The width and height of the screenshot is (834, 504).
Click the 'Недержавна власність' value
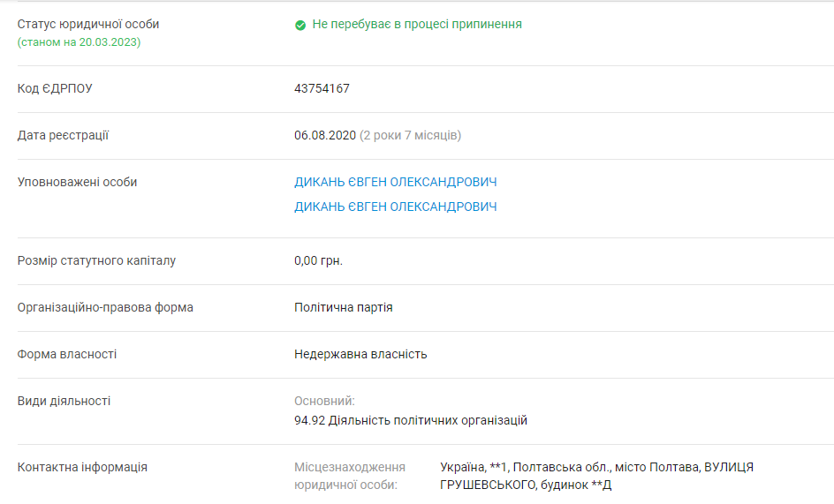click(360, 354)
